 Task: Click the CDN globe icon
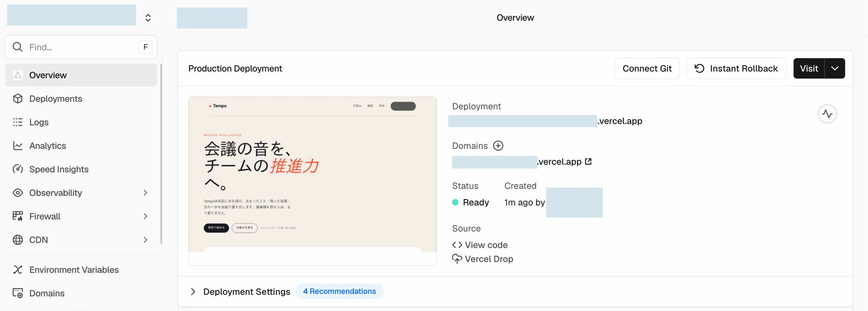point(18,239)
